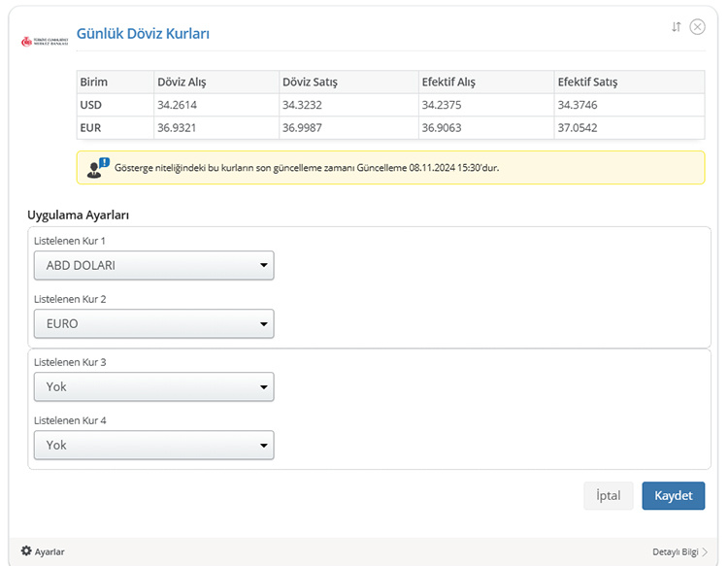Click the Günlük Döviz Kurları title

click(143, 34)
